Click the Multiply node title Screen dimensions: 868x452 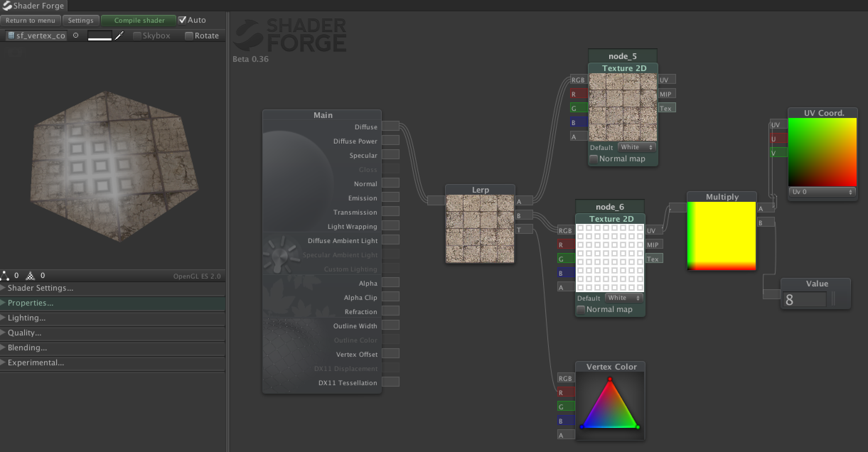(x=722, y=197)
